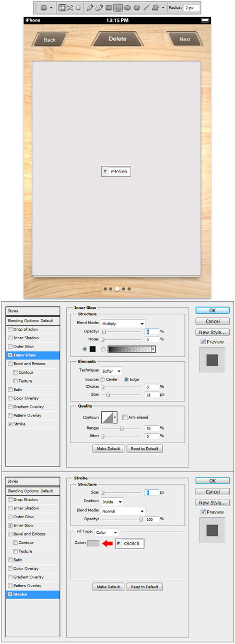Select the Center source radio button
Viewport: 235px width, 644px height.
coord(103,379)
